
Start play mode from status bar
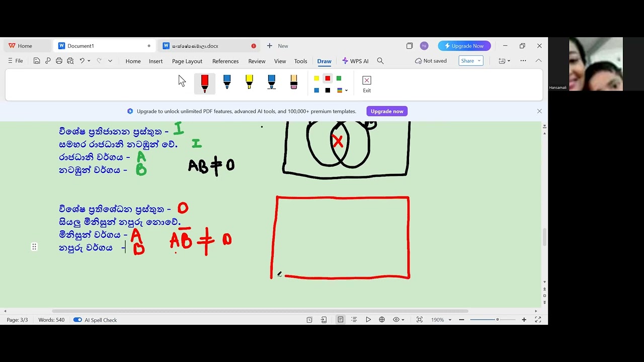pyautogui.click(x=368, y=320)
